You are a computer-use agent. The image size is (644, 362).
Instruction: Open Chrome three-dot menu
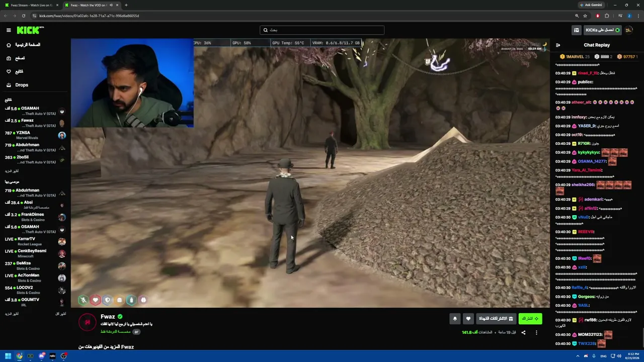[x=638, y=16]
